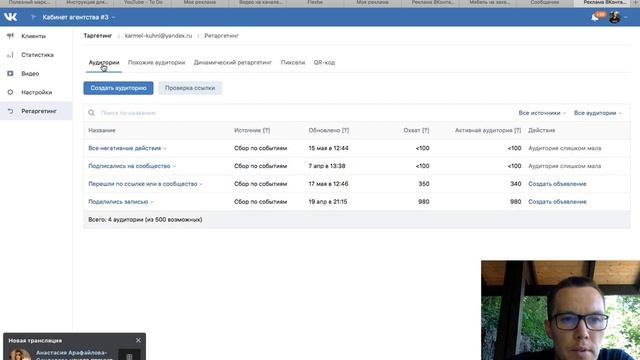Click the Источник [?] column help
The width and height of the screenshot is (640, 360).
(266, 131)
